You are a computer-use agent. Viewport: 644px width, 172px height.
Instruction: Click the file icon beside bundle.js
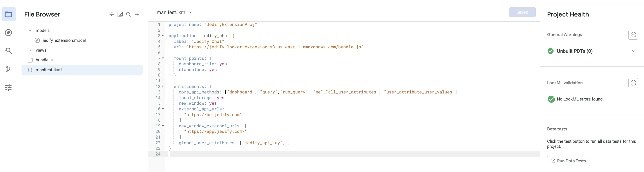pyautogui.click(x=30, y=60)
